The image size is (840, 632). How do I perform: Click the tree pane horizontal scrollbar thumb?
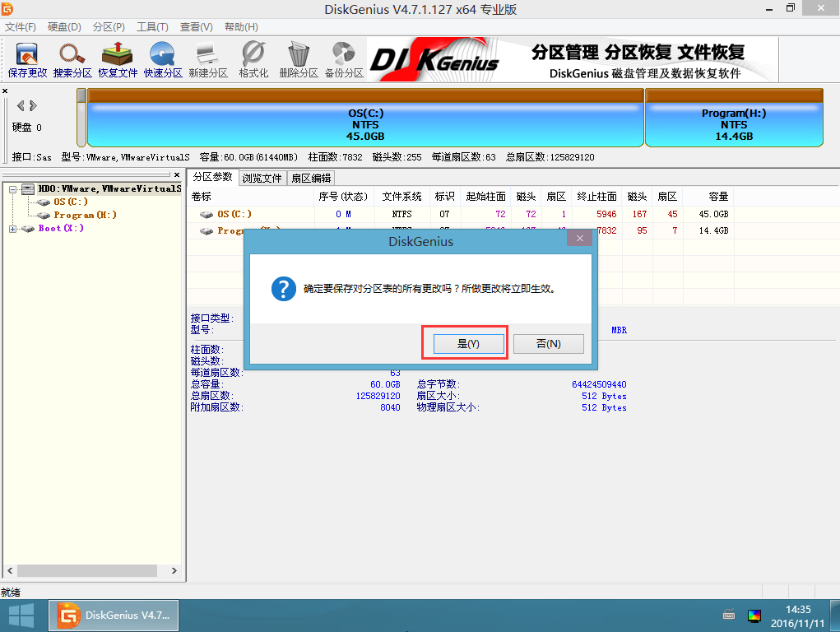tap(86, 571)
